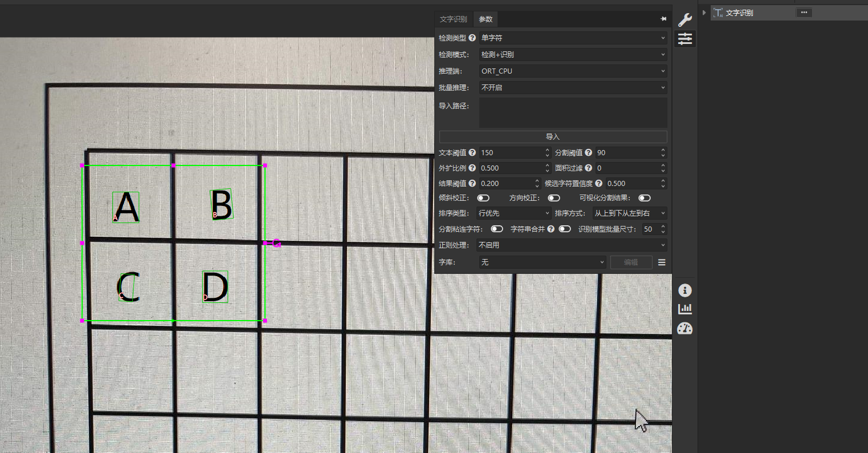Open the wrench tool settings icon
This screenshot has height=453, width=868.
tap(684, 20)
